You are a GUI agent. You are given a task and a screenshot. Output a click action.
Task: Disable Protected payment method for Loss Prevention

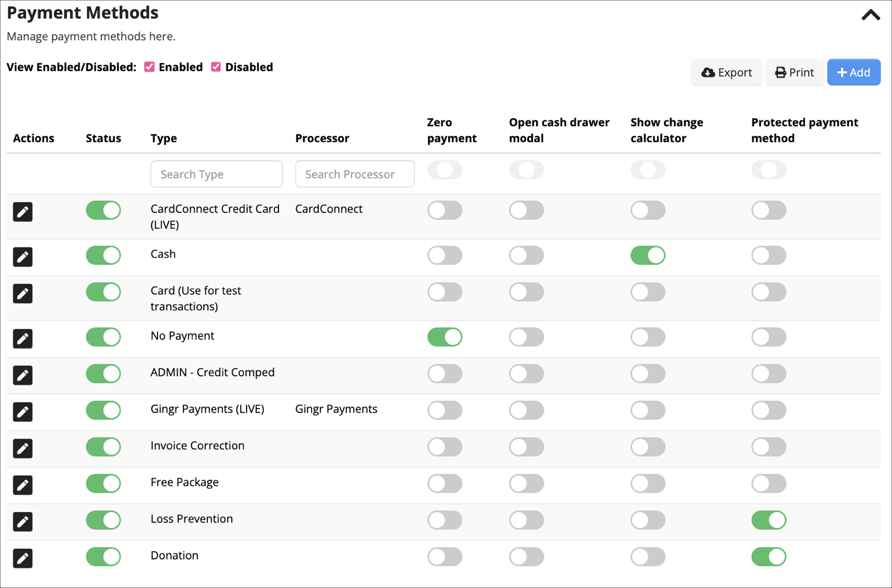[769, 520]
